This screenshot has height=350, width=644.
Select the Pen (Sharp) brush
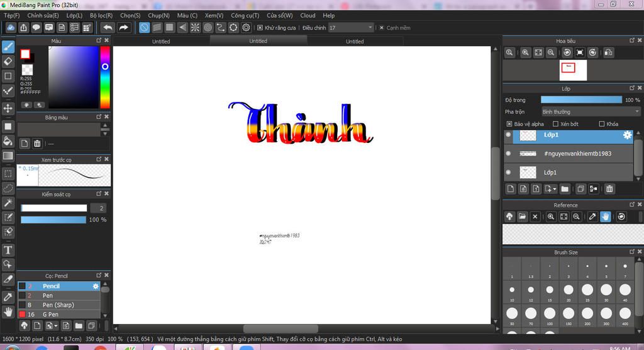point(58,305)
